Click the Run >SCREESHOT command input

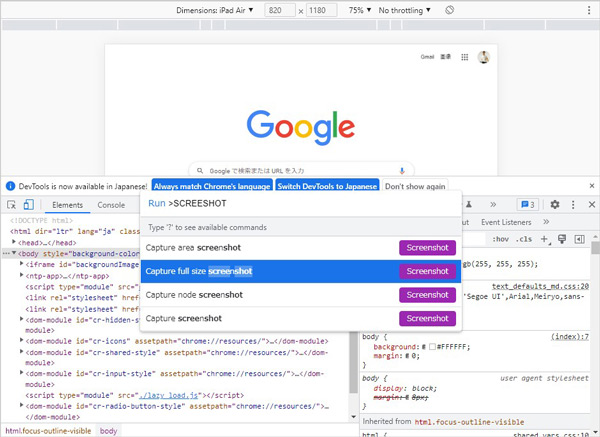coord(301,204)
